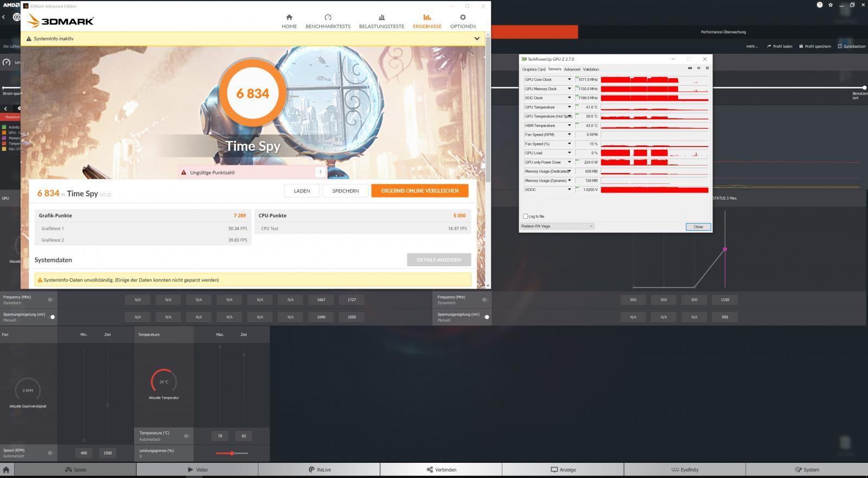
Task: Click the Close button in GPU-Z
Action: pyautogui.click(x=698, y=227)
